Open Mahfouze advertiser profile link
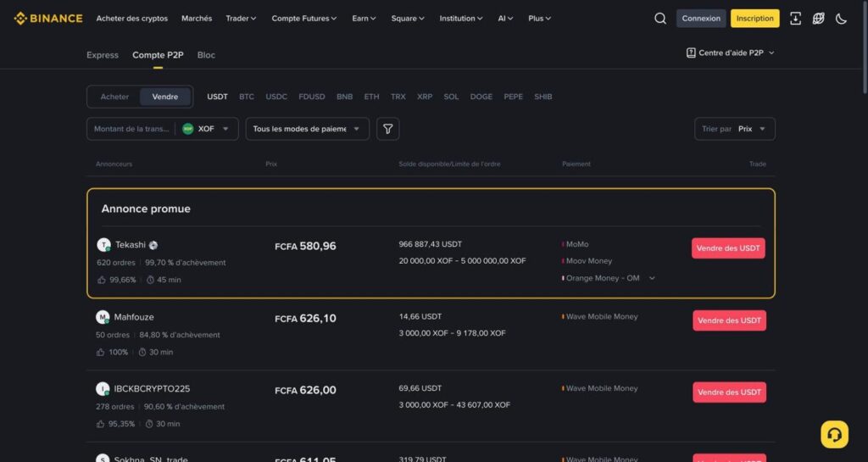Image resolution: width=868 pixels, height=462 pixels. (134, 317)
